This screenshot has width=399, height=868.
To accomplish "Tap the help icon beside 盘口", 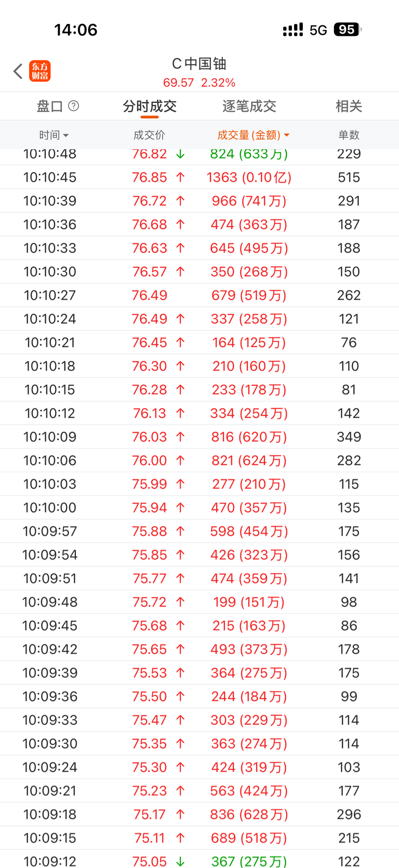I will click(74, 106).
